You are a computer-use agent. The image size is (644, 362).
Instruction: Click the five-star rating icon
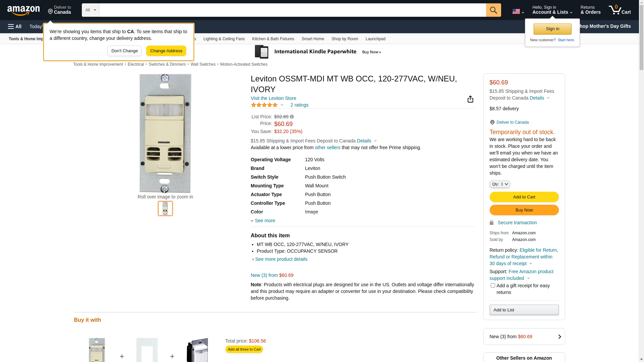pos(264,105)
